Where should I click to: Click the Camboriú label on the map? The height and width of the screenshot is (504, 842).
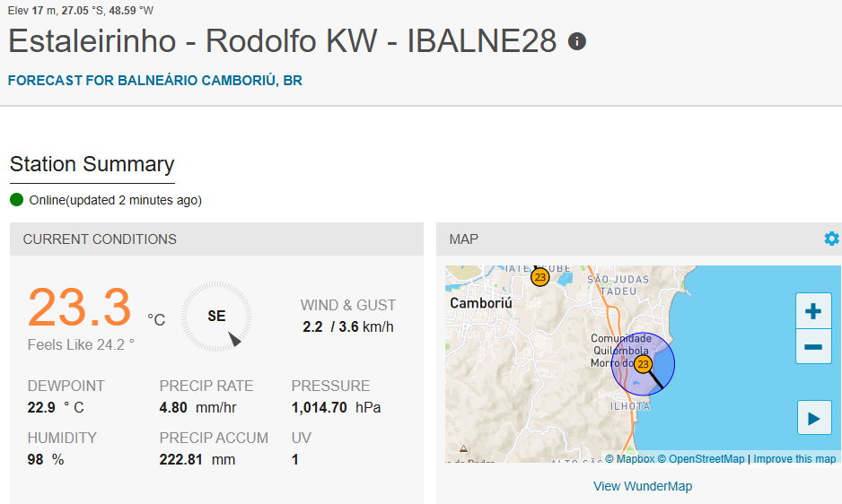coord(480,303)
